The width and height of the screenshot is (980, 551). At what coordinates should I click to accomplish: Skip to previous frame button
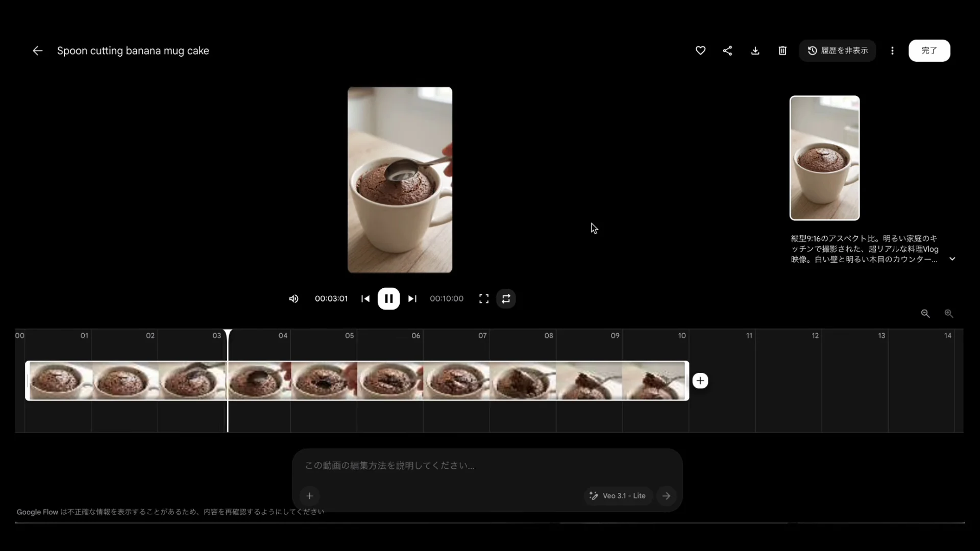(x=365, y=298)
